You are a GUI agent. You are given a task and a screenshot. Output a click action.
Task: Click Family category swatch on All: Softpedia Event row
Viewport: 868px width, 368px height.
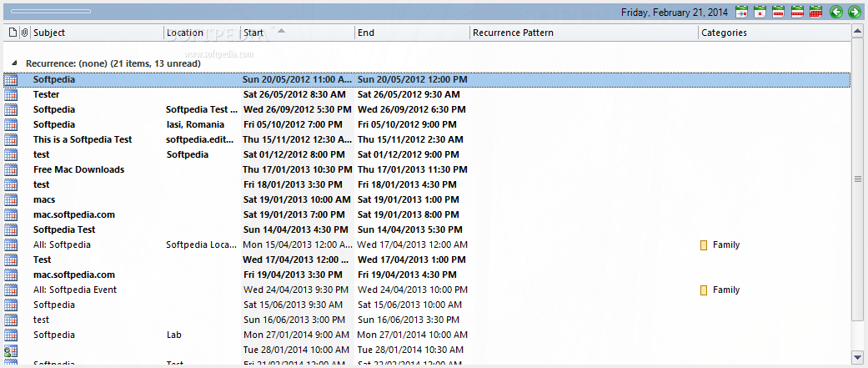(x=704, y=290)
